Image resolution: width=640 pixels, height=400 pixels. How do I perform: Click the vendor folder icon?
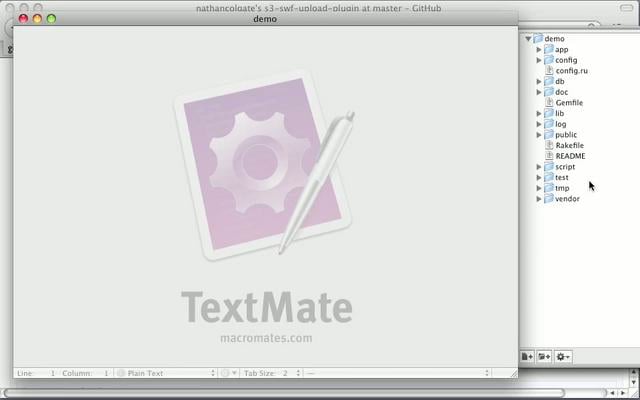point(549,198)
